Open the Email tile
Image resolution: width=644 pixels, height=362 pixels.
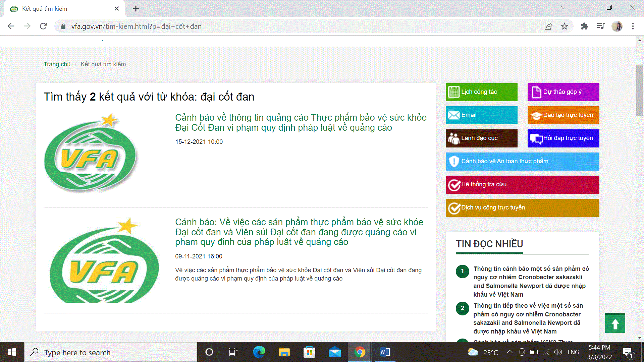coord(481,115)
